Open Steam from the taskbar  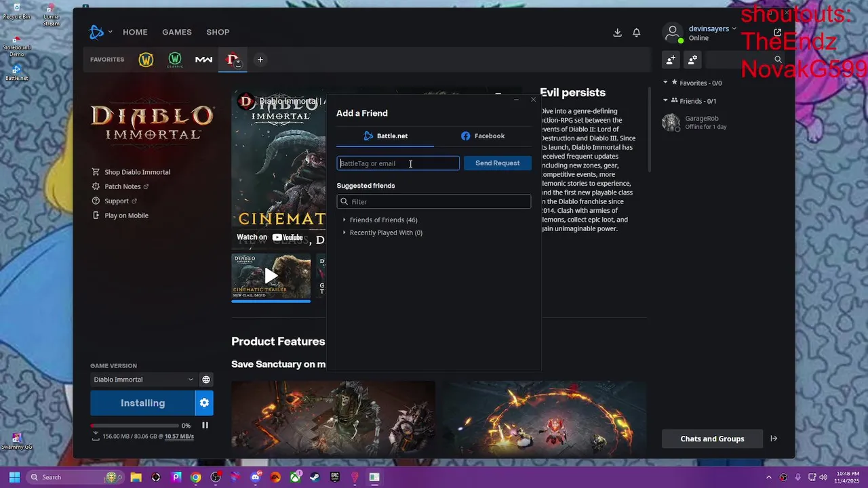tap(315, 477)
